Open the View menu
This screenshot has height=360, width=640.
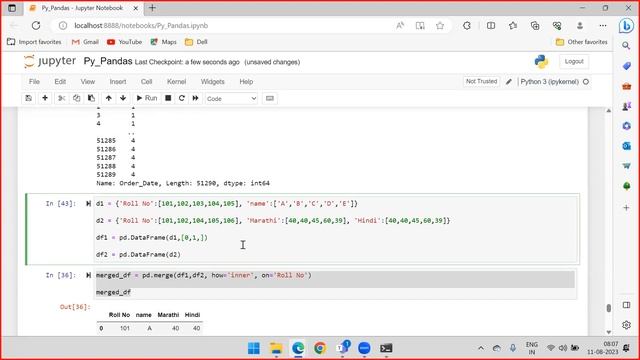87,82
